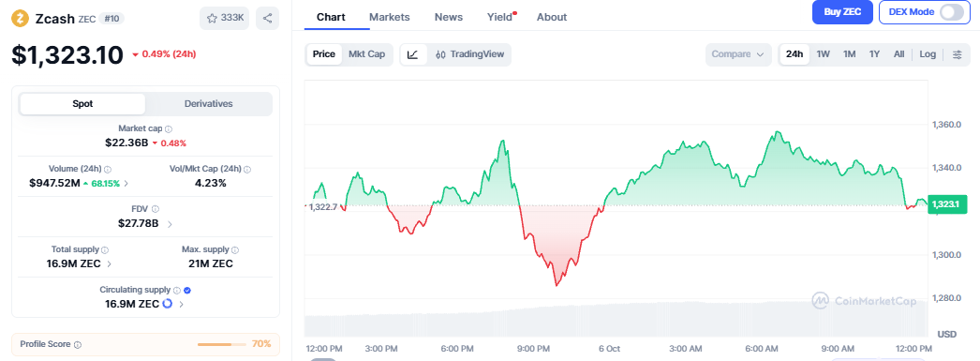Click the $947.52M volume value

coord(54,184)
